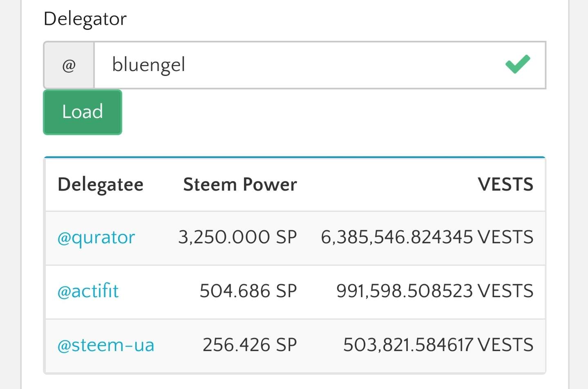Viewport: 588px width, 389px height.
Task: Click the @ prefix symbol box
Action: [x=69, y=65]
